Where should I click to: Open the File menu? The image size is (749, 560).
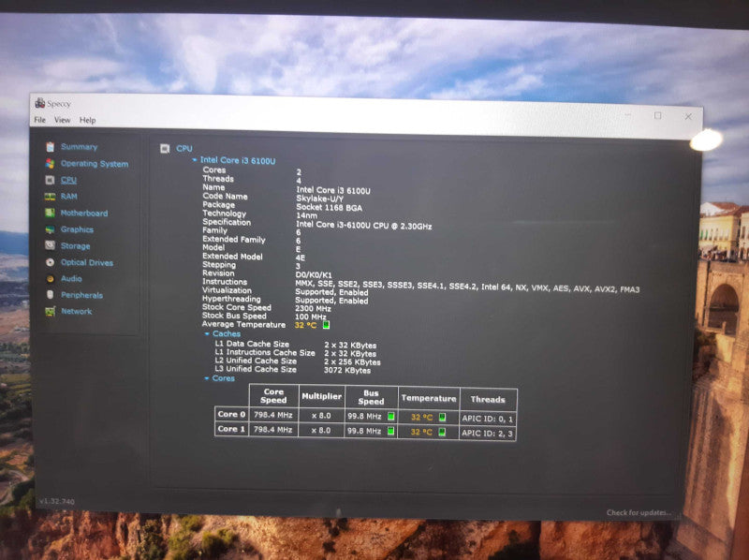[40, 120]
